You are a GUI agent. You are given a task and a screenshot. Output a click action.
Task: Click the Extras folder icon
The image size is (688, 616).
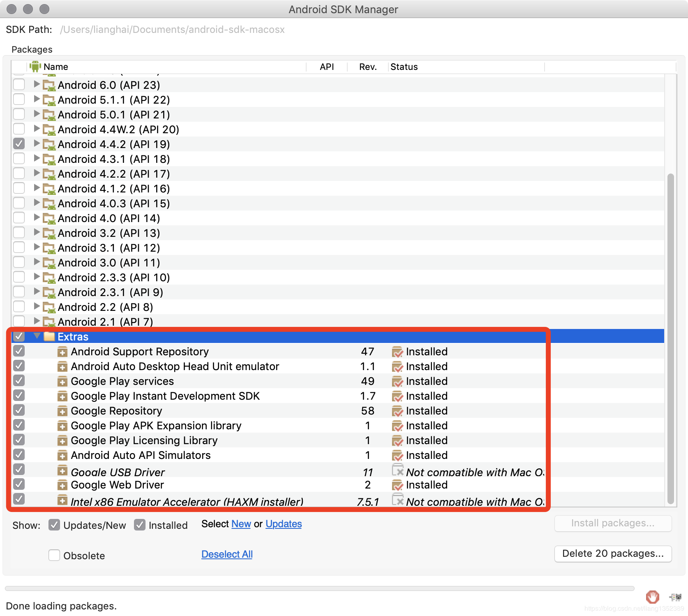point(49,336)
